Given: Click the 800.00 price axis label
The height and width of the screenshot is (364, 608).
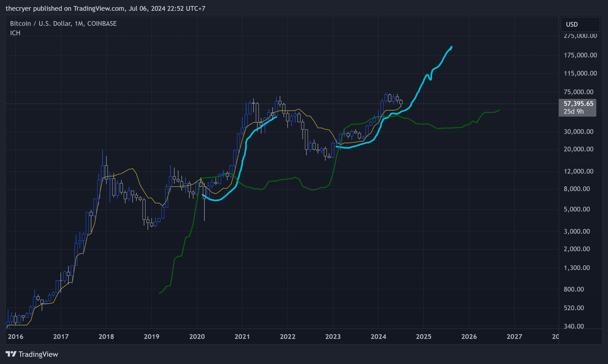Looking at the screenshot, I should point(574,289).
